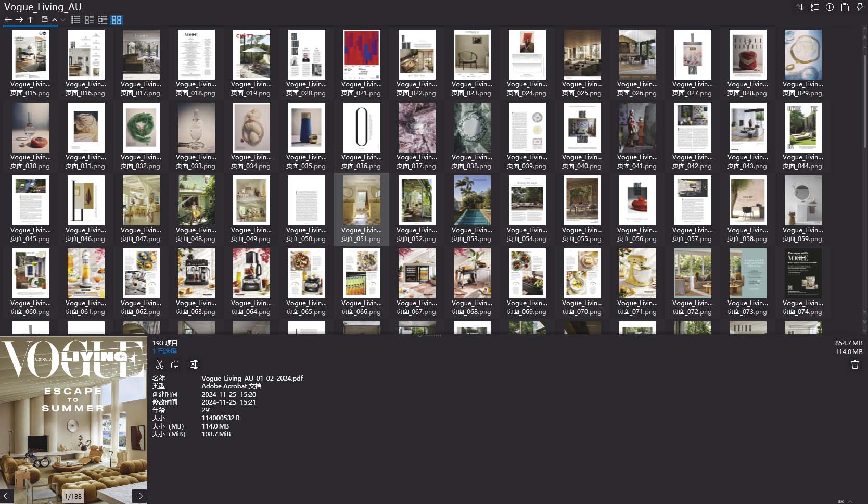This screenshot has height=504, width=868.
Task: Select the highlighted thumbnail grid view
Action: (x=117, y=20)
